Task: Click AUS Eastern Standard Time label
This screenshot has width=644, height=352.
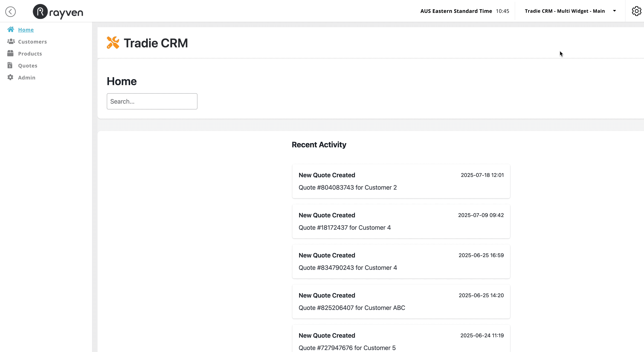Action: click(456, 11)
